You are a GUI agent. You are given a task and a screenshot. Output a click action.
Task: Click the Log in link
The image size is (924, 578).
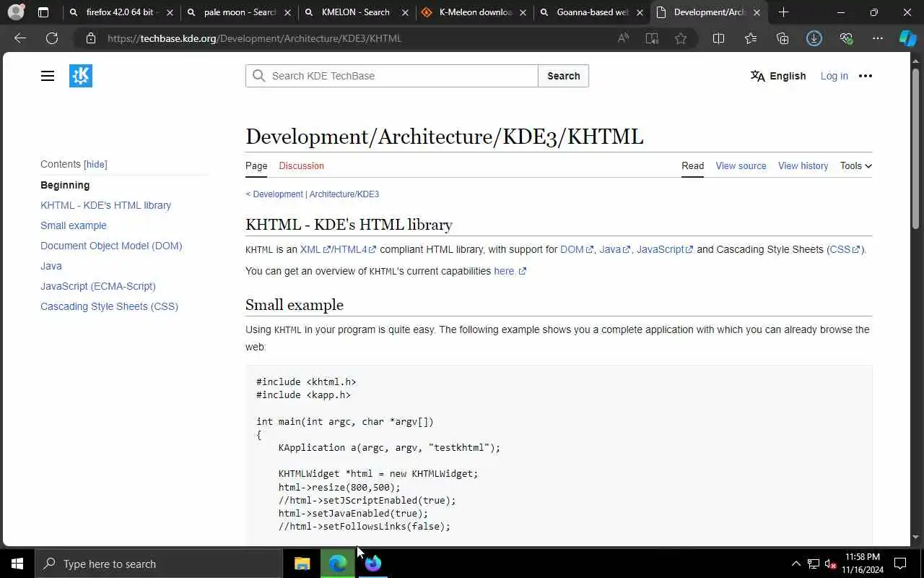coord(834,76)
